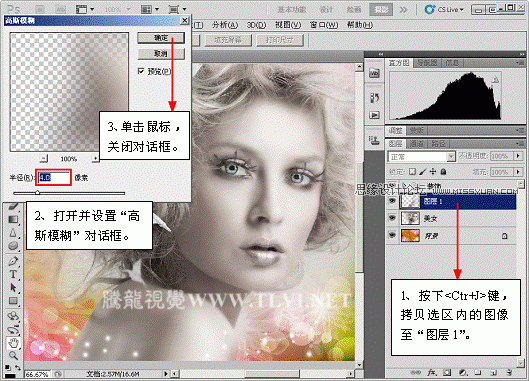
Task: Select the Hand tool in toolbox
Action: coord(13,343)
